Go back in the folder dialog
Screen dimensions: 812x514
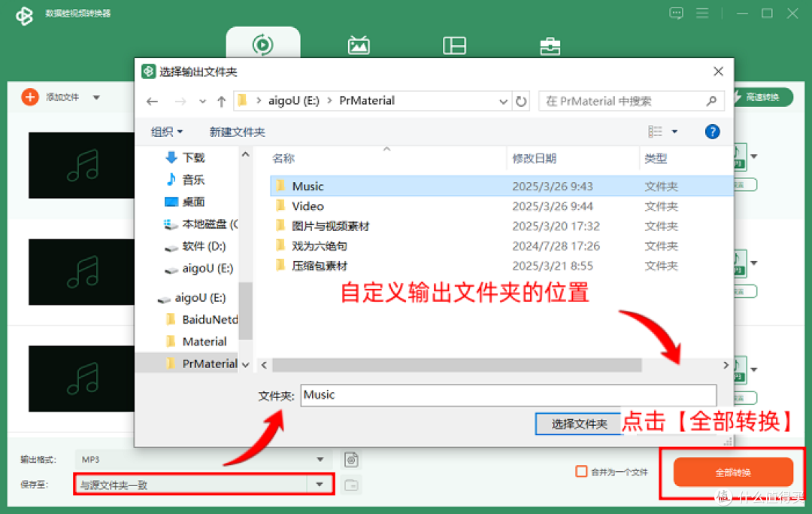152,102
